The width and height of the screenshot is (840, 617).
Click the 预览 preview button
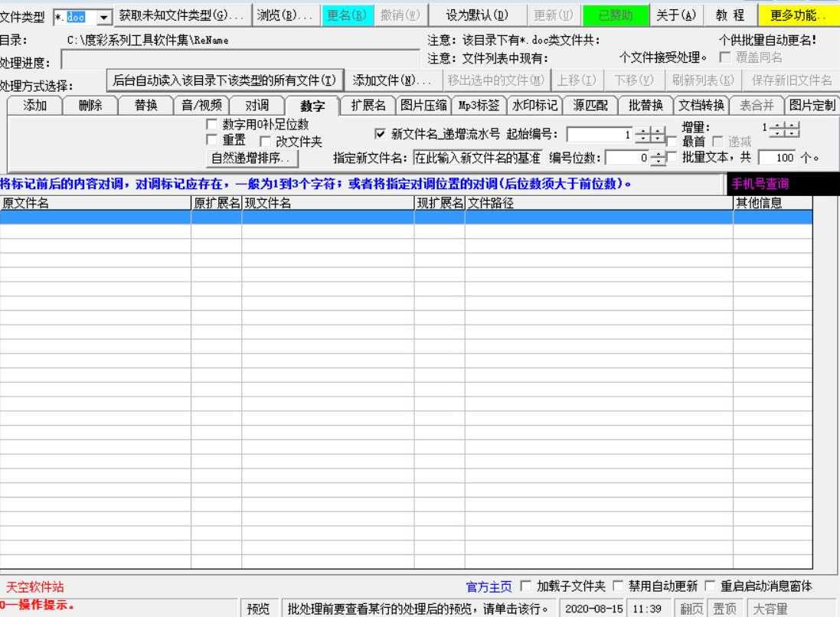[258, 609]
